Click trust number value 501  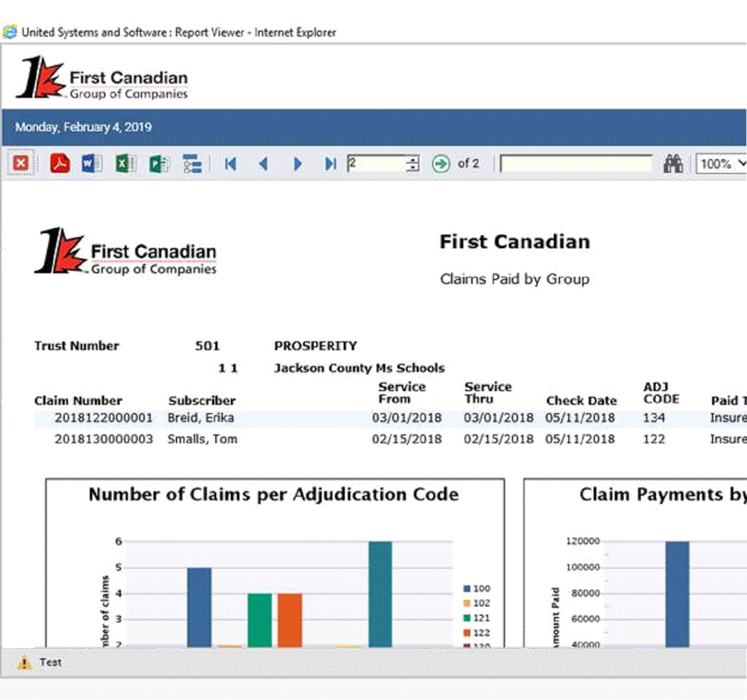coord(207,346)
